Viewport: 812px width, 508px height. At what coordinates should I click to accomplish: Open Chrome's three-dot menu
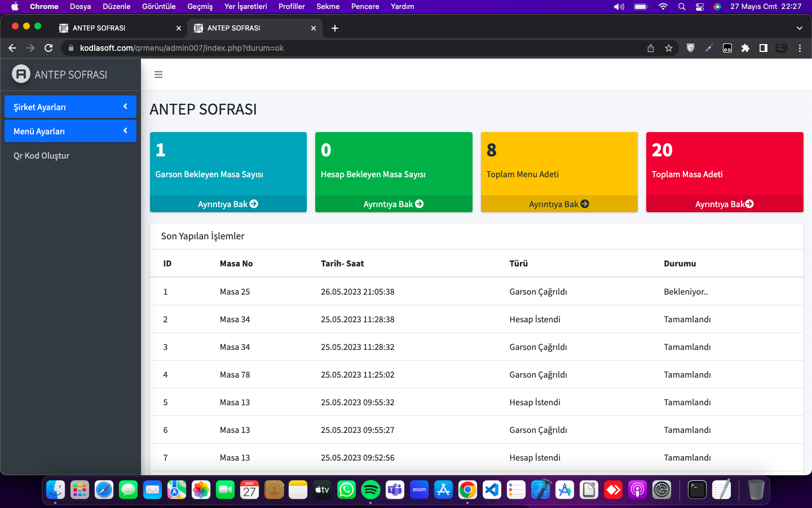point(800,48)
